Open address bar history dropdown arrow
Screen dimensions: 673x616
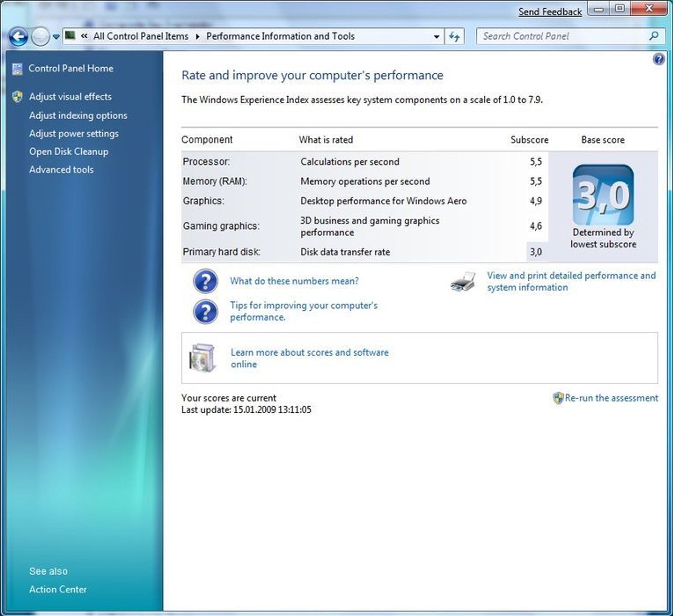coord(436,37)
